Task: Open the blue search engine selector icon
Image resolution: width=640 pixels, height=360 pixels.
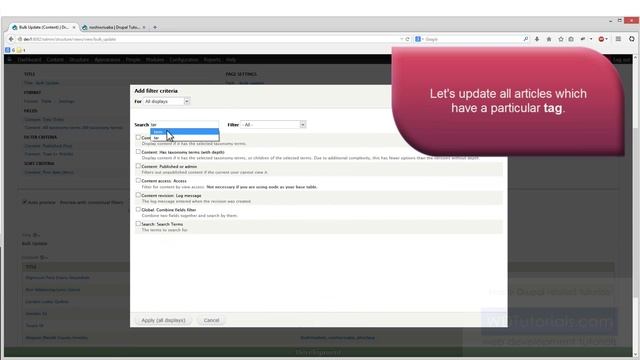Action: pyautogui.click(x=418, y=39)
